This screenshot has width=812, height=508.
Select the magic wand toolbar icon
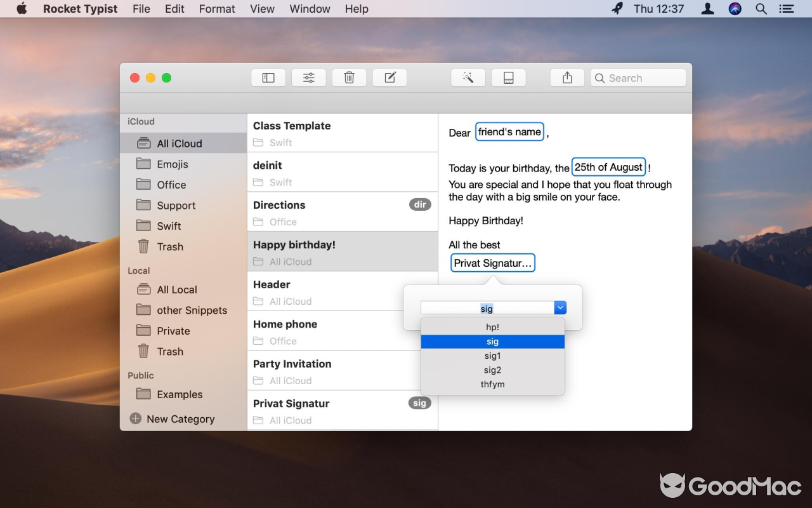pyautogui.click(x=468, y=77)
